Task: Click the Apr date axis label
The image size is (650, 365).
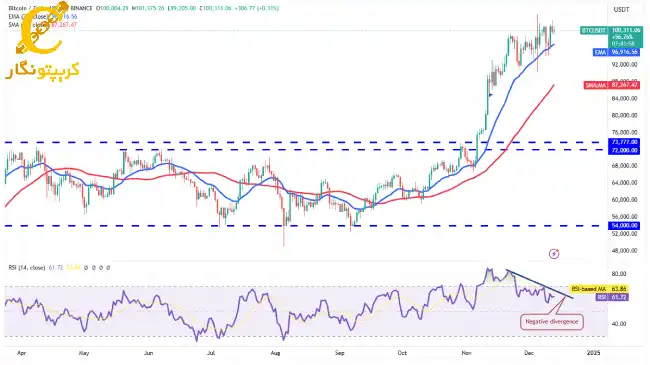Action: click(22, 353)
